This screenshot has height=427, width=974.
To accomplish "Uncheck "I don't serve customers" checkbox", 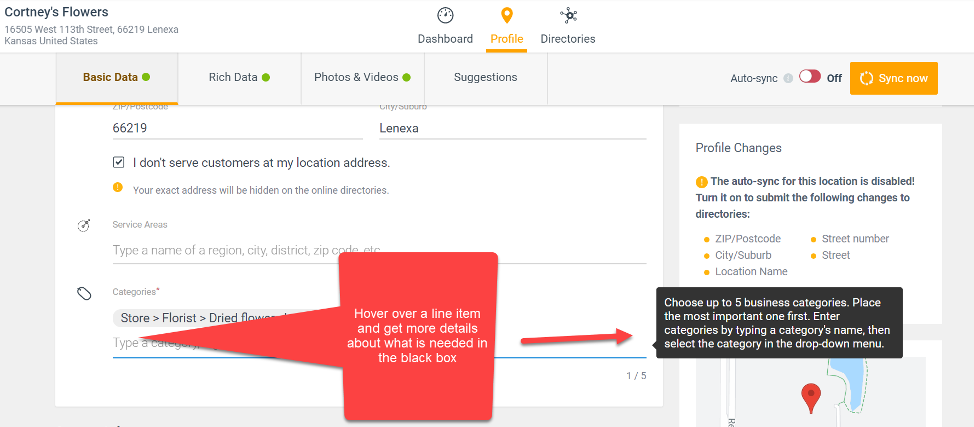I will pyautogui.click(x=119, y=162).
